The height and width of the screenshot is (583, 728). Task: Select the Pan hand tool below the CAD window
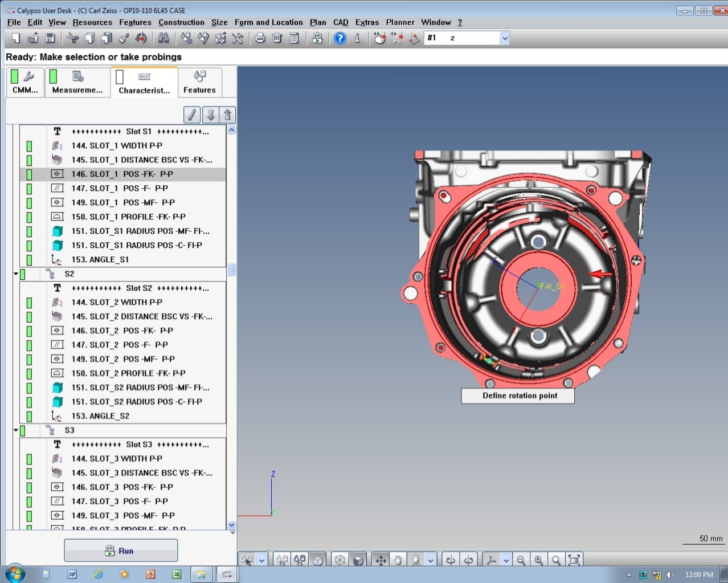click(399, 560)
